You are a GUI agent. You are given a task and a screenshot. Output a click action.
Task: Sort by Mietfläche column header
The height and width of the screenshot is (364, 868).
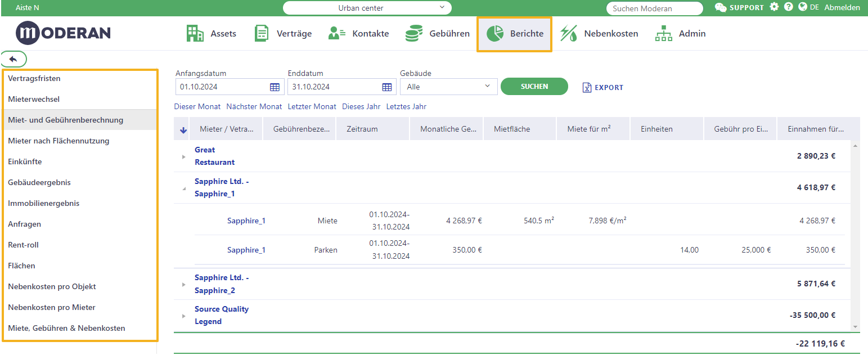520,129
